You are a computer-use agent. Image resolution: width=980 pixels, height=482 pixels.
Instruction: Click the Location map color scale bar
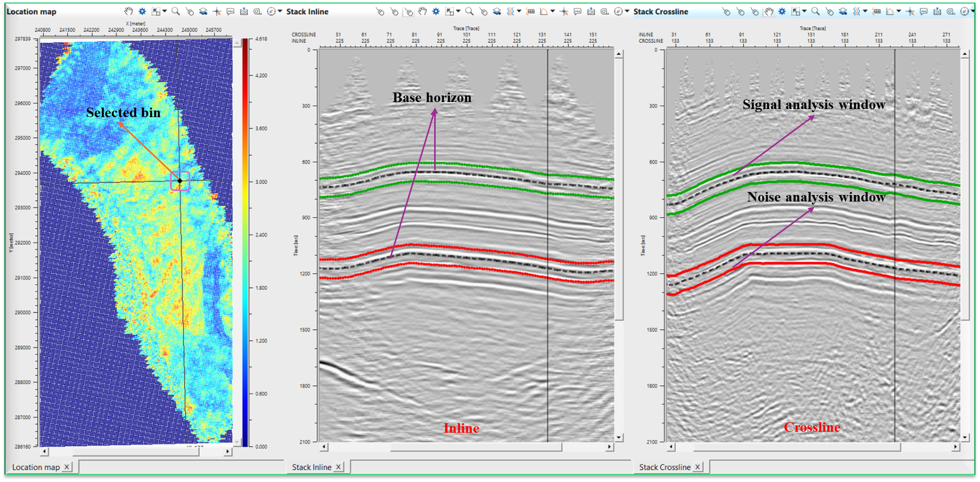245,242
